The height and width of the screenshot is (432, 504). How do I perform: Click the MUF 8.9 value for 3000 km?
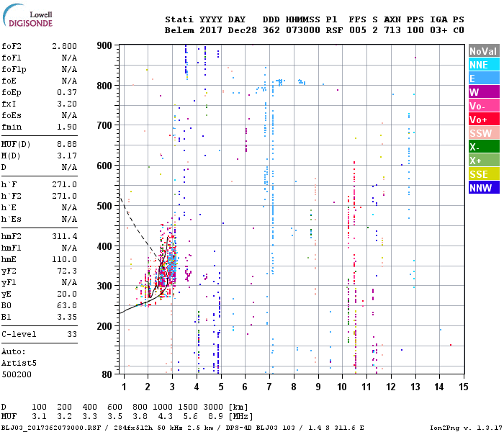pyautogui.click(x=215, y=417)
